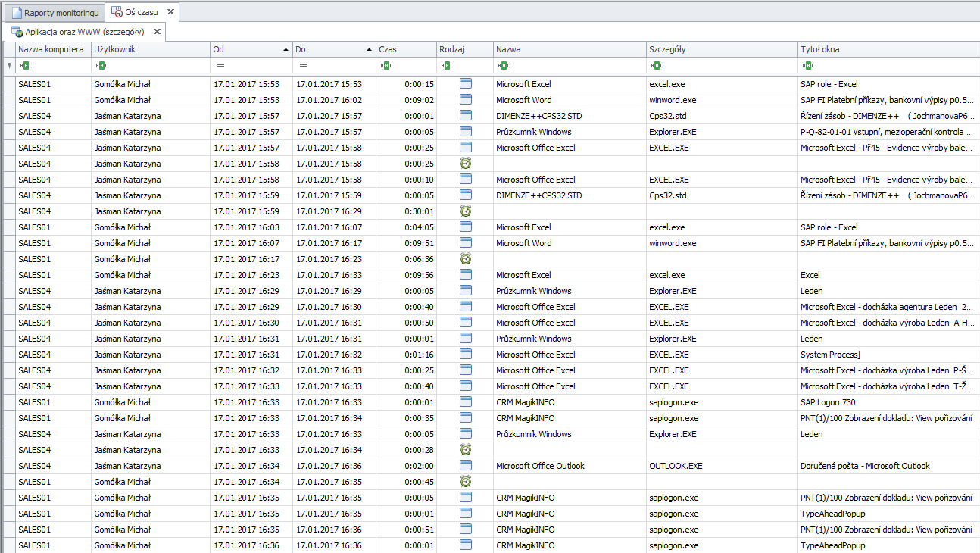Click the Oś czasu monitor icon
The image size is (980, 553).
[x=117, y=12]
